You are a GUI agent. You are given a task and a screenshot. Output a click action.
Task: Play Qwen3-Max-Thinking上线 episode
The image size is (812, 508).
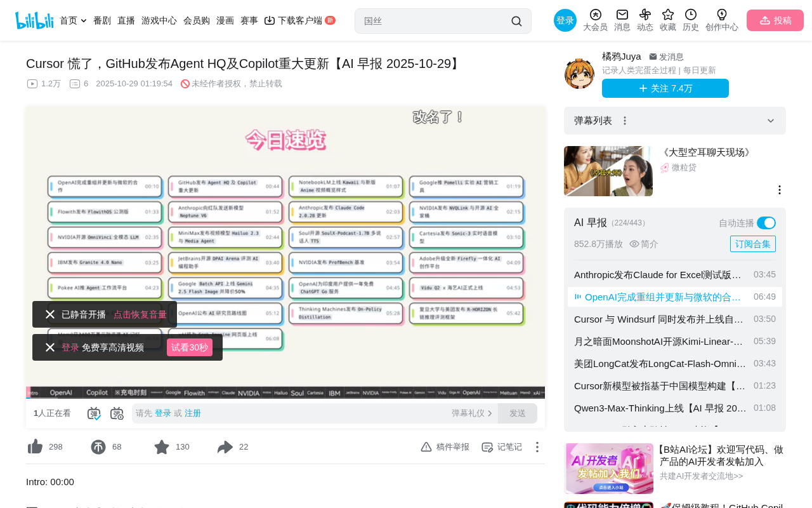pyautogui.click(x=675, y=408)
